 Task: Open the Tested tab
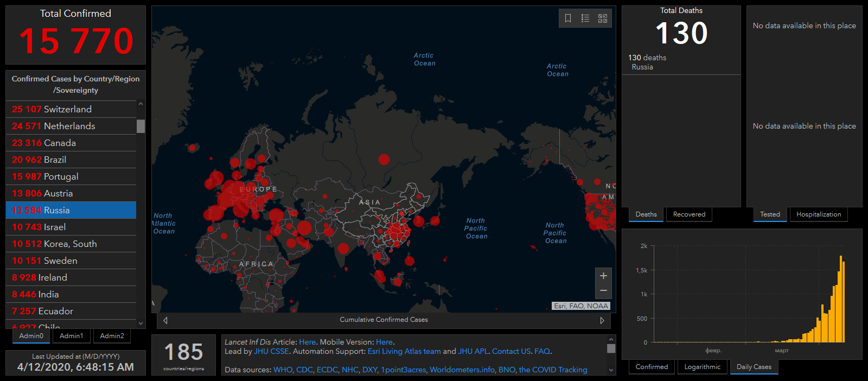[x=770, y=214]
